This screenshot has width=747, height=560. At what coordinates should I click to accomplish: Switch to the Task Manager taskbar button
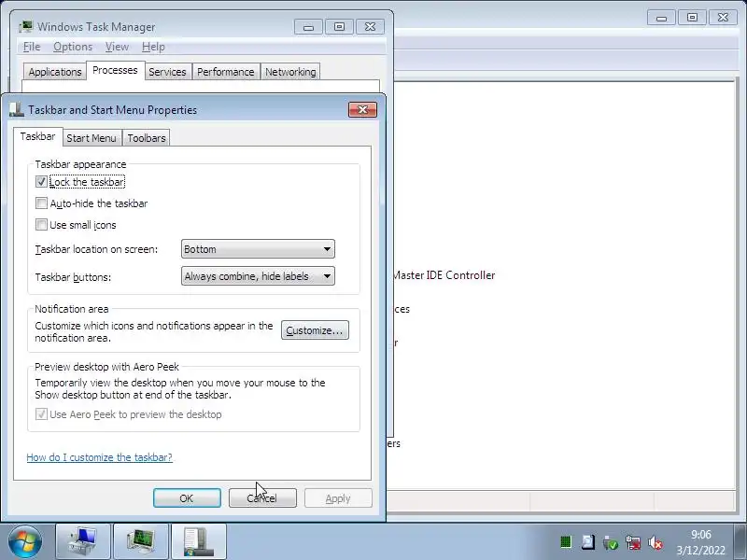click(141, 541)
